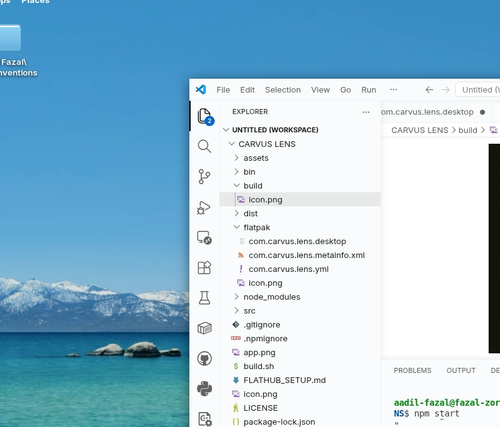Open the Go menu
Image resolution: width=500 pixels, height=427 pixels.
[345, 90]
